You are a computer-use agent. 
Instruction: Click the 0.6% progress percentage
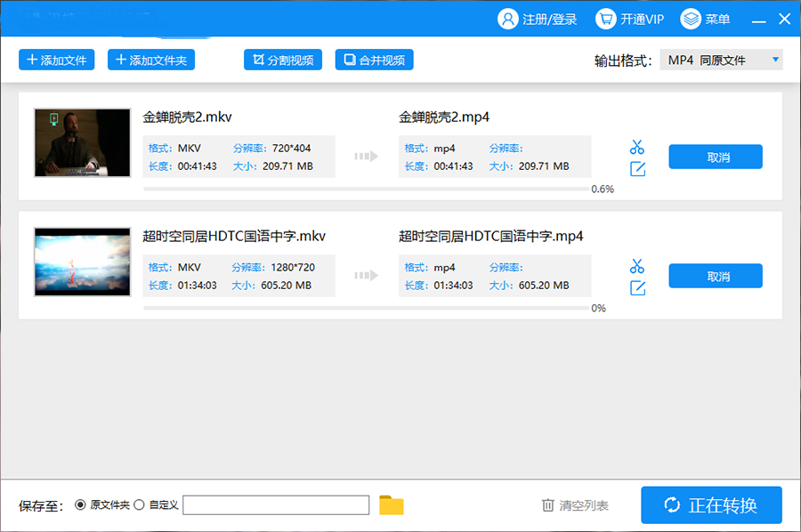point(603,189)
